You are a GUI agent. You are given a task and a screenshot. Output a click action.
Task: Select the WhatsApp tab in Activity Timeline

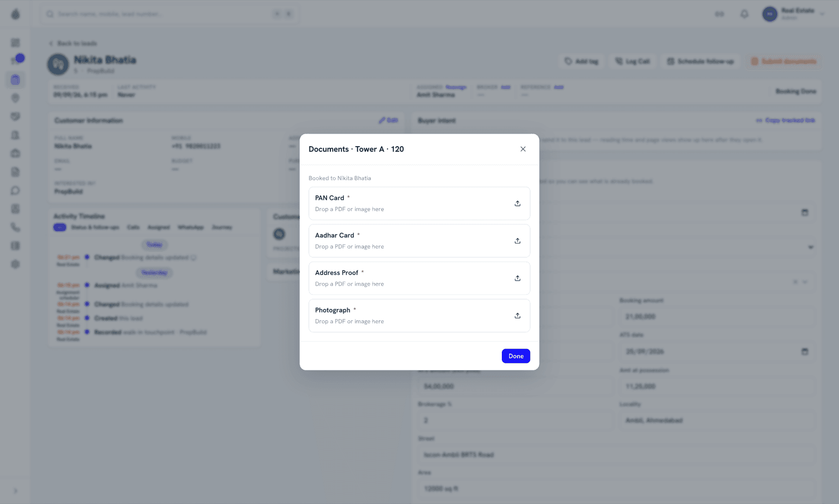tap(190, 227)
